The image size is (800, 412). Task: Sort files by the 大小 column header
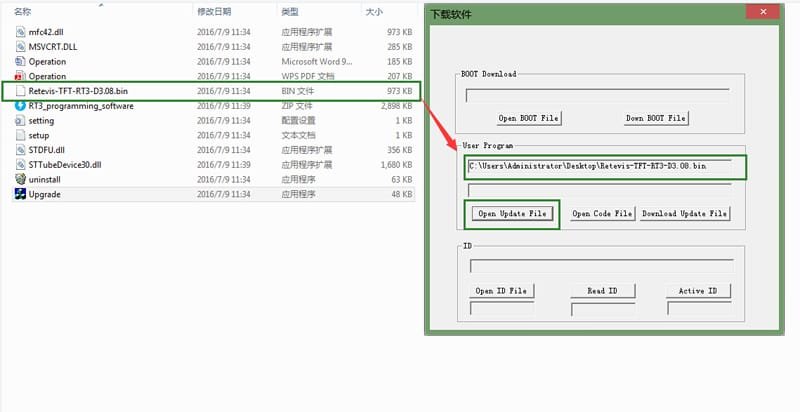[374, 11]
